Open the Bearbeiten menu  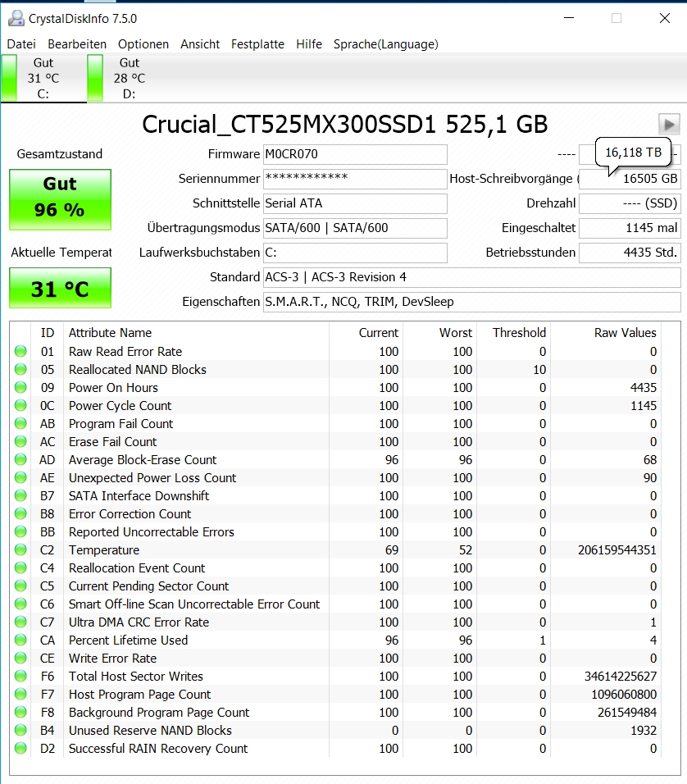pyautogui.click(x=77, y=44)
